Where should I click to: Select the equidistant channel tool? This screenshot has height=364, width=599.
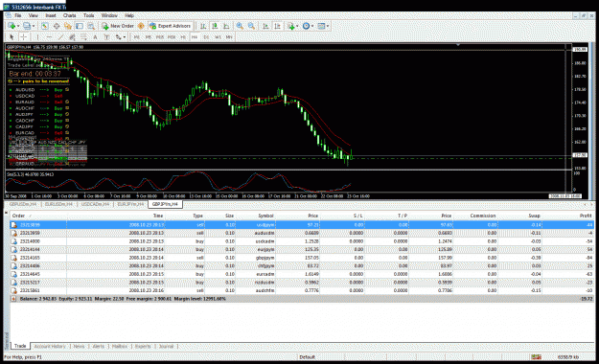coord(72,37)
